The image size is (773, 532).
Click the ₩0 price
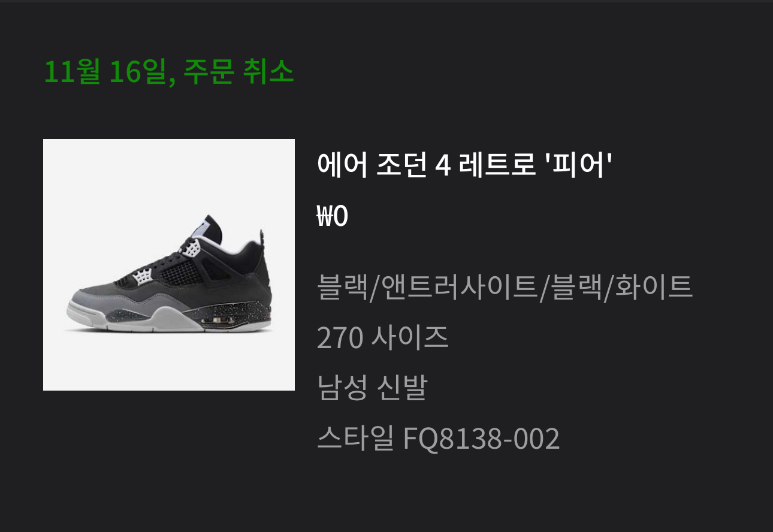tap(332, 217)
